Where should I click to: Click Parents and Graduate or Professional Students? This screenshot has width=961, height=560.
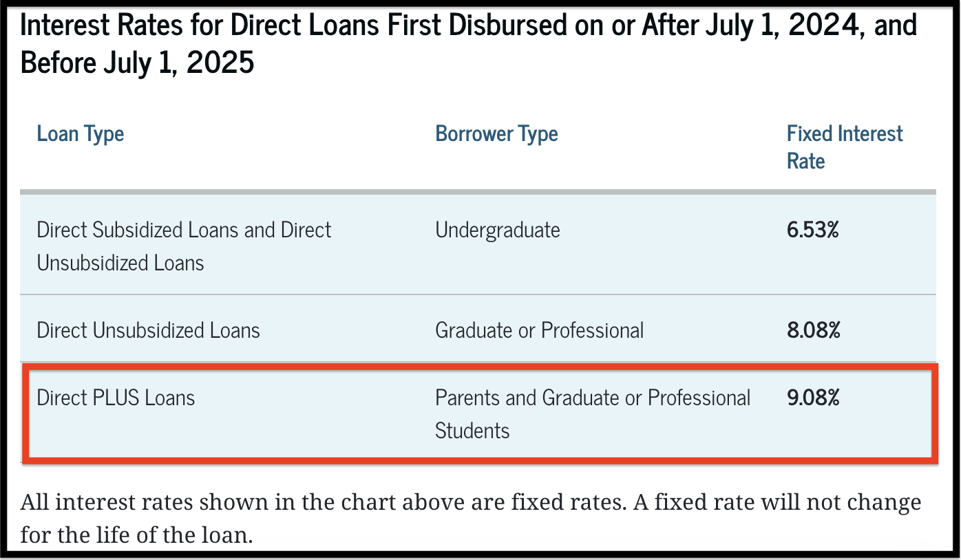(593, 414)
